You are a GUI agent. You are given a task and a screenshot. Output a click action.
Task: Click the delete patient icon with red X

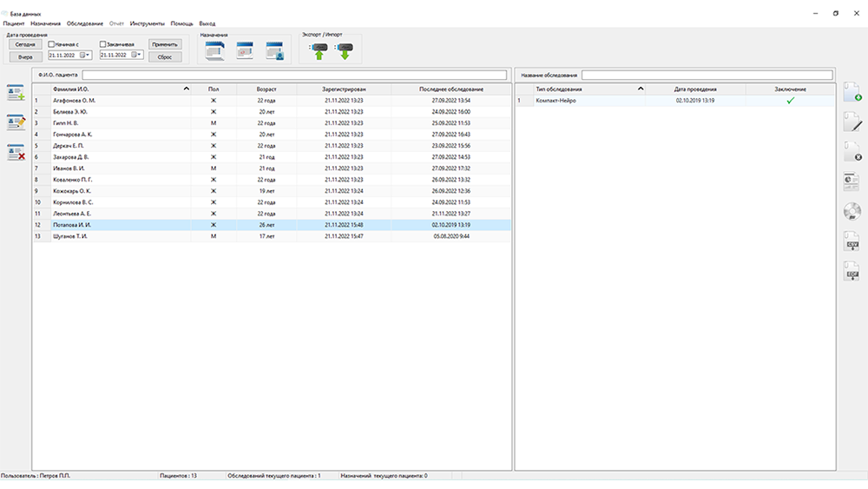(16, 152)
